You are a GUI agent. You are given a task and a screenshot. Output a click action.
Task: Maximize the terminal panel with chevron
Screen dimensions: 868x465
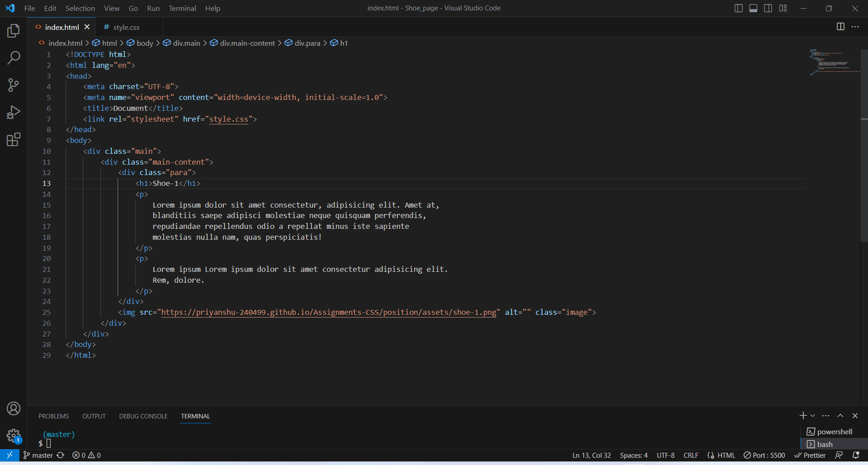pyautogui.click(x=840, y=416)
